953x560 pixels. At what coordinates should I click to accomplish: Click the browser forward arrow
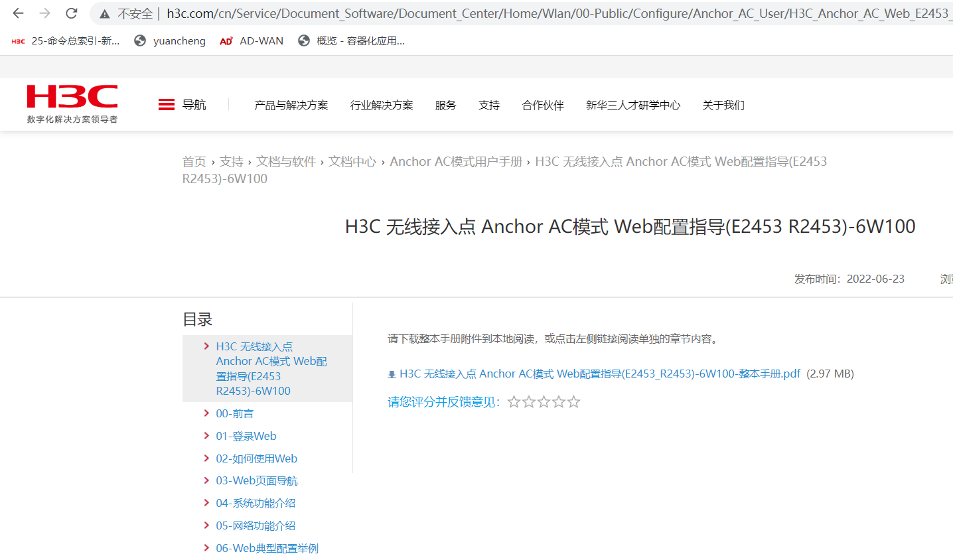point(45,13)
